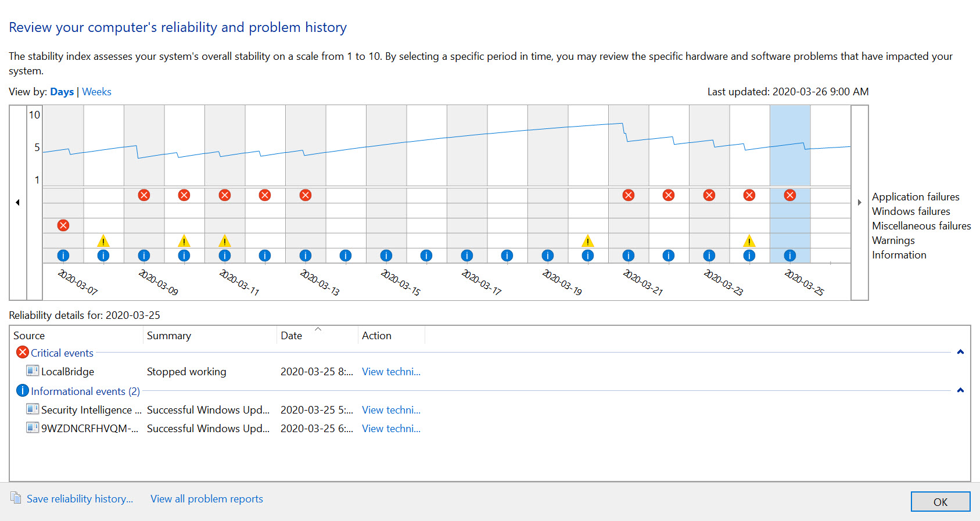980x521 pixels.
Task: Click the warning icon for 2020-03-24
Action: (749, 241)
